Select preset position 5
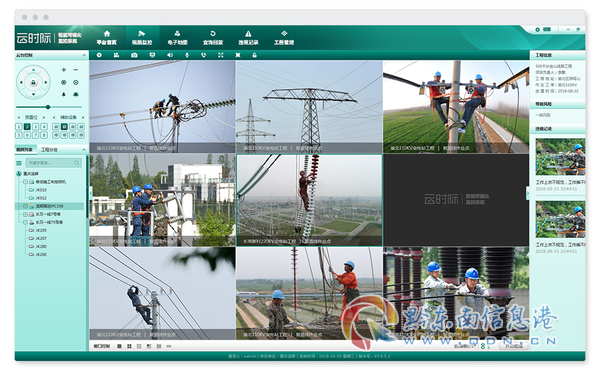600x373 pixels. pos(19,135)
